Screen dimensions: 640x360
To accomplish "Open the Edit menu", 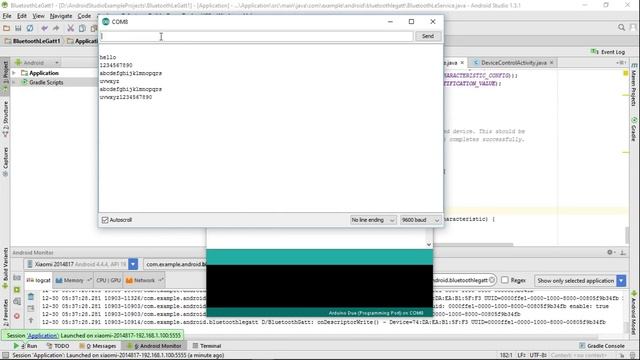I will pyautogui.click(x=22, y=16).
